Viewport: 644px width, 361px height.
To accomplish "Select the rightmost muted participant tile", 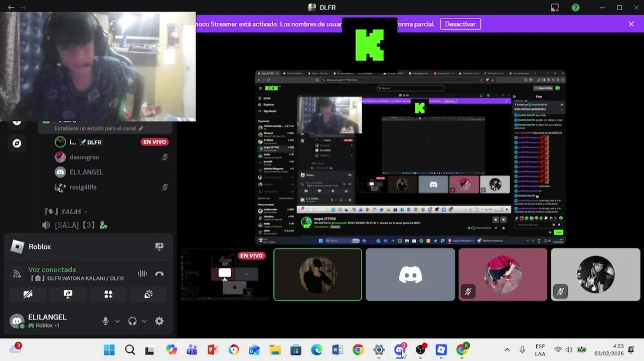I will point(595,274).
